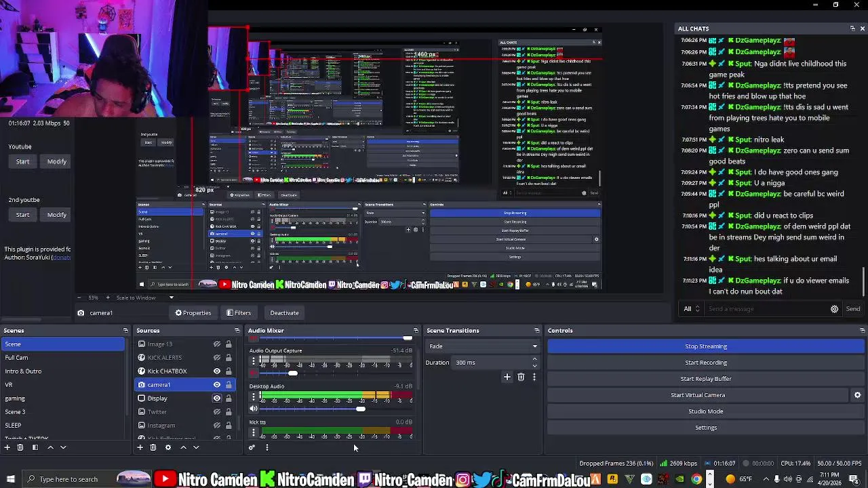
Task: Open the Audio Mixer menu dots at the bottom
Action: click(267, 447)
